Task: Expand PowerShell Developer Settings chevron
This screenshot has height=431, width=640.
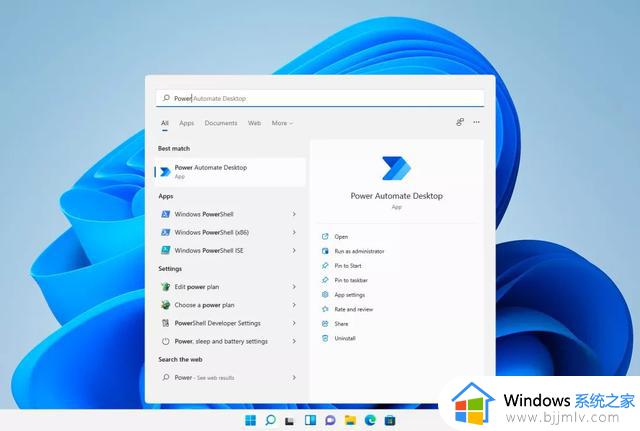Action: (x=294, y=323)
